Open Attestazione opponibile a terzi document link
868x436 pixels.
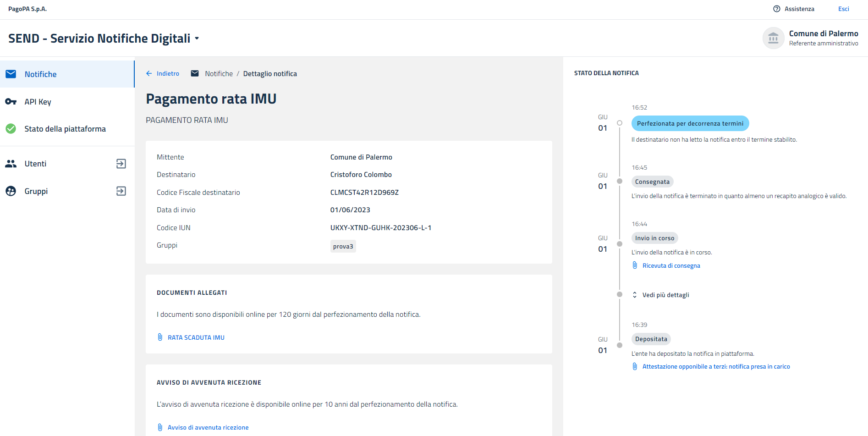point(716,367)
